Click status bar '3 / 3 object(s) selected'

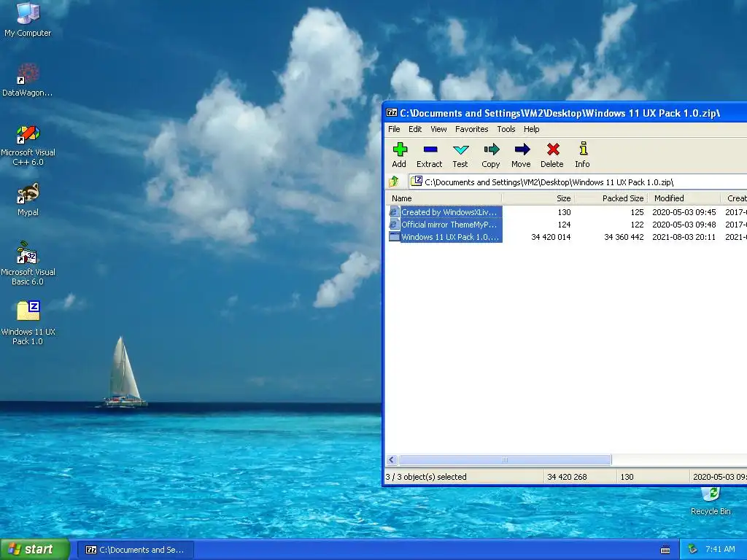click(426, 477)
